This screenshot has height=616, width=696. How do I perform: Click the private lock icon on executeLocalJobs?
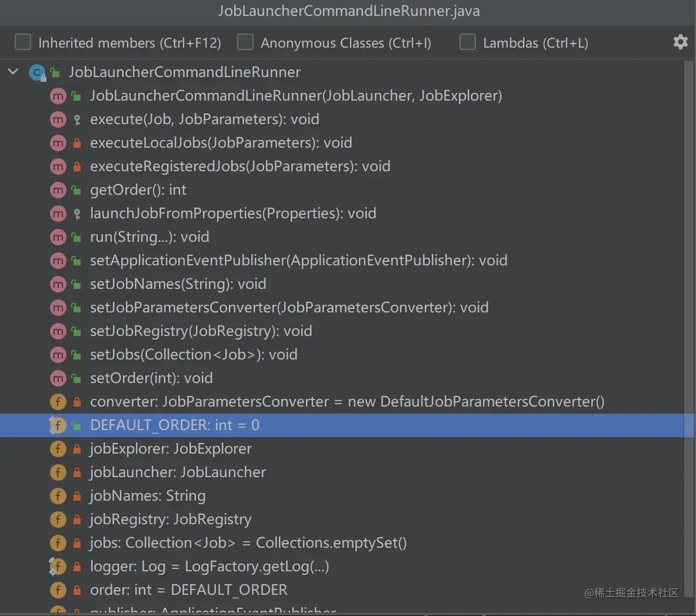tap(77, 143)
